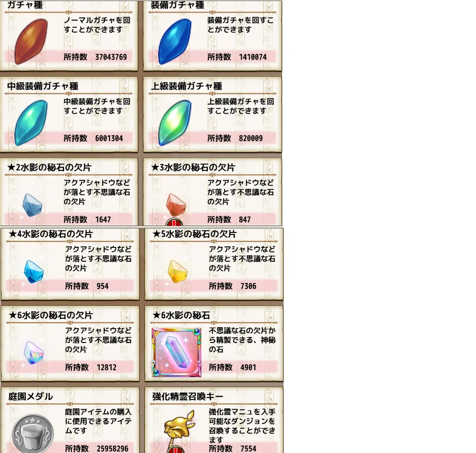Screen dimensions: 476x453
Task: Select the rainbow ★6 fragment icon
Action: (34, 353)
